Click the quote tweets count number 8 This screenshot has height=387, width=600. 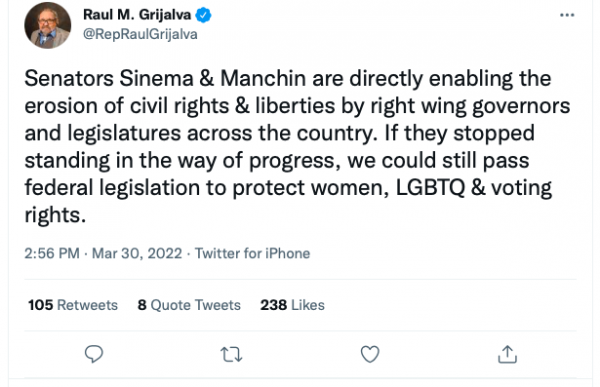coord(142,305)
